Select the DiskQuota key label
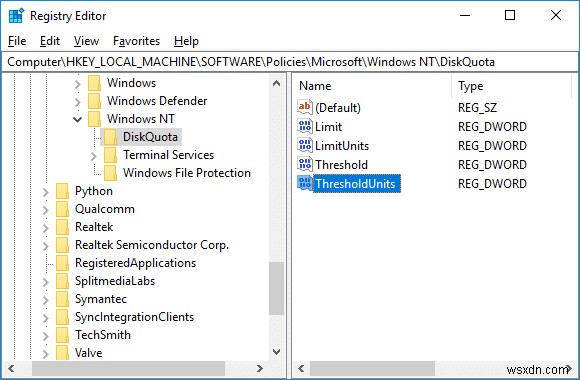Screen dimensions: 580x380 coord(150,137)
